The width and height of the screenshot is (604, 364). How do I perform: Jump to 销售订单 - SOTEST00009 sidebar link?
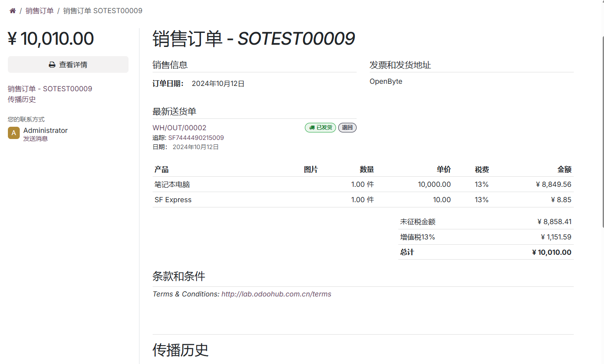(50, 89)
